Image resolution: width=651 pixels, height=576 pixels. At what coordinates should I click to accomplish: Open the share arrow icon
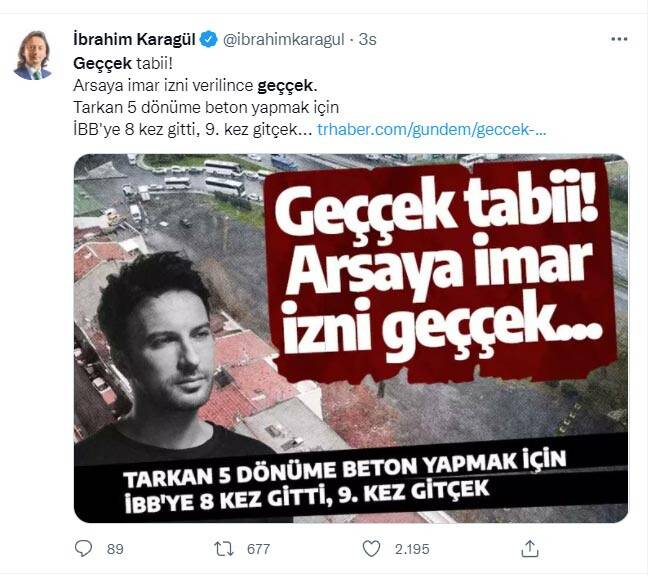(530, 548)
